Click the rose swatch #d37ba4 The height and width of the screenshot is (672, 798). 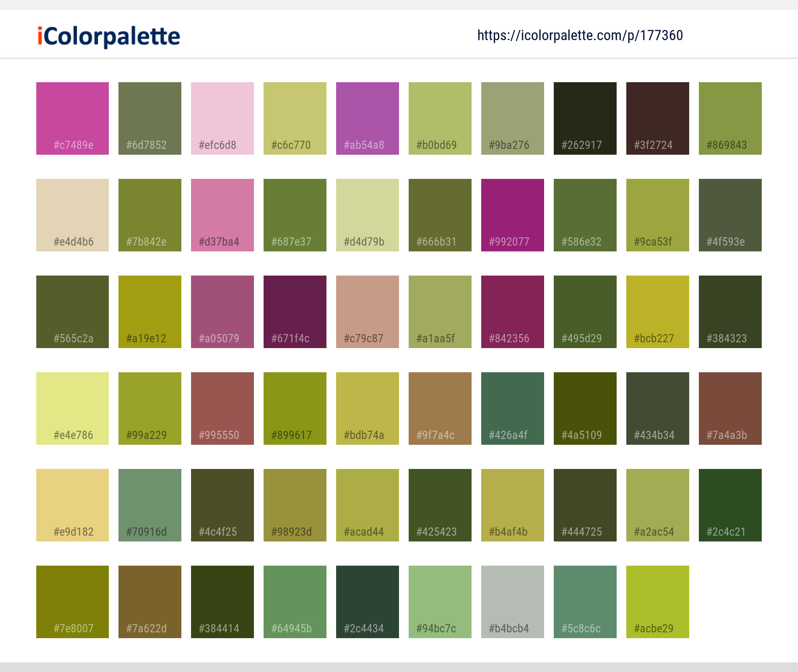click(222, 215)
